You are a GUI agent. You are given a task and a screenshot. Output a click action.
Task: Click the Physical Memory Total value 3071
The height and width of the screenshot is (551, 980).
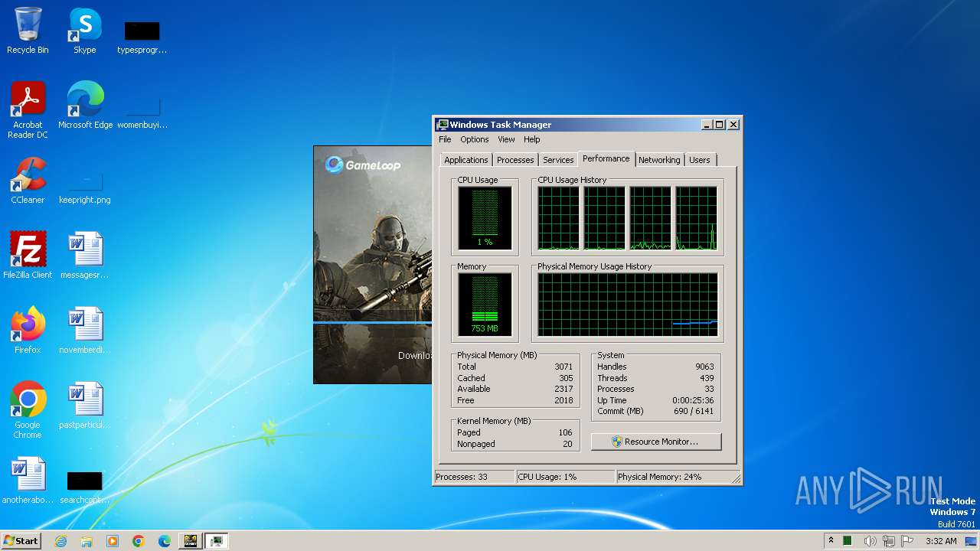click(563, 367)
